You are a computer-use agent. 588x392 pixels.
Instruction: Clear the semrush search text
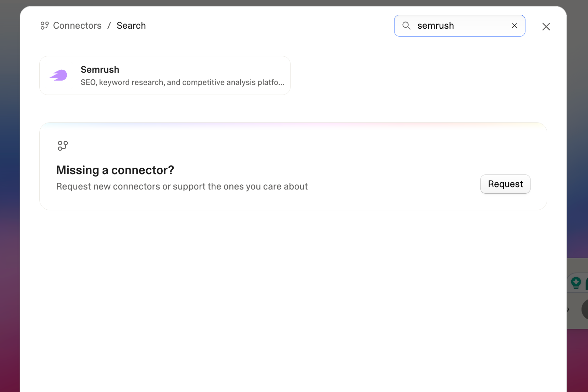(514, 26)
